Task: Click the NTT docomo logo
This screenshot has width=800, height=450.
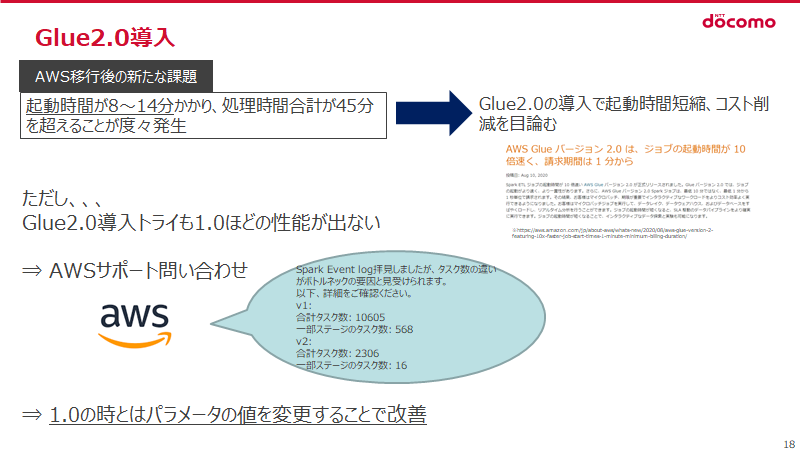Action: pos(739,21)
